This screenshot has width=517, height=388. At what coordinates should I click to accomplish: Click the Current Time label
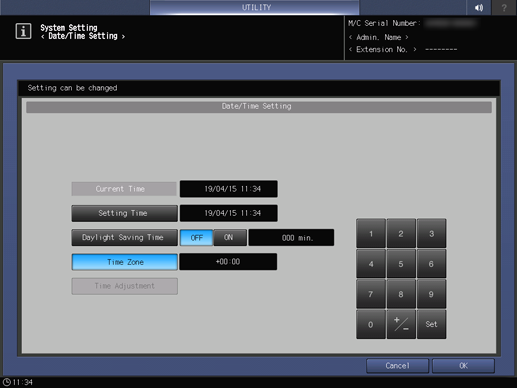click(x=124, y=189)
